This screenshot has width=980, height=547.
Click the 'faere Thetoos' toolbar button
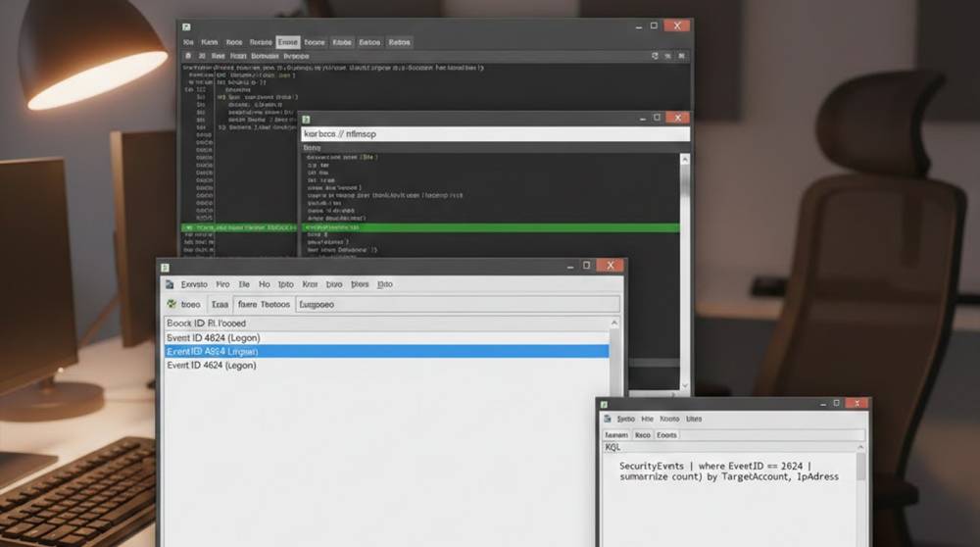coord(264,305)
